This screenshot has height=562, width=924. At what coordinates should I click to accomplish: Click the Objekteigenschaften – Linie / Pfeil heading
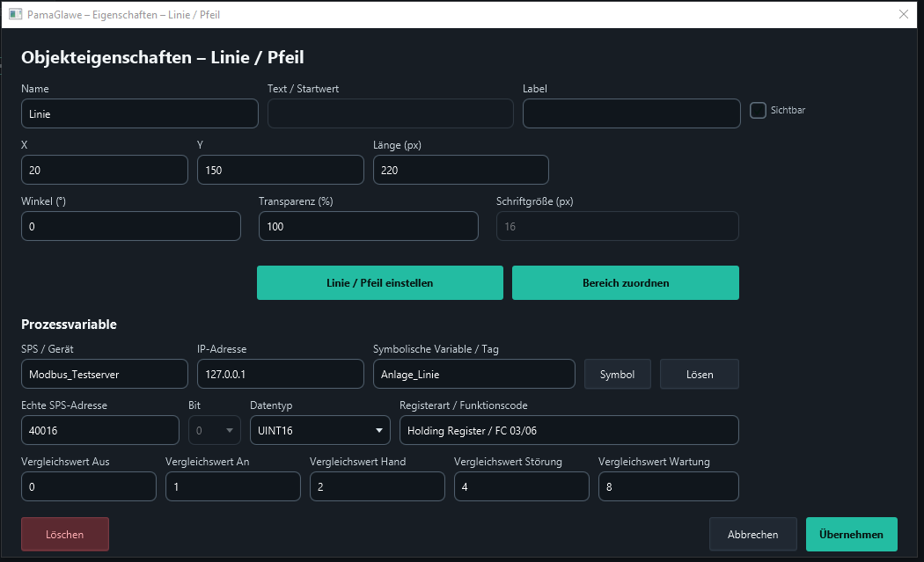click(163, 57)
